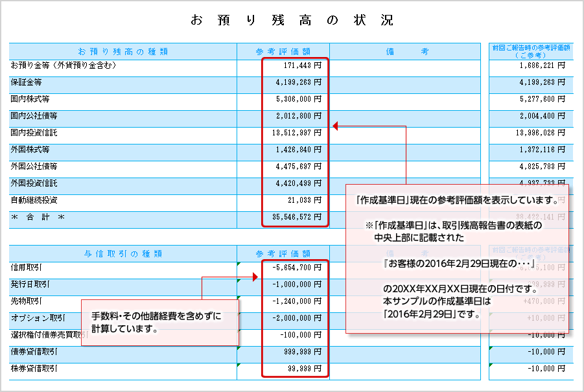Select the value 1,426,840 円

point(298,150)
